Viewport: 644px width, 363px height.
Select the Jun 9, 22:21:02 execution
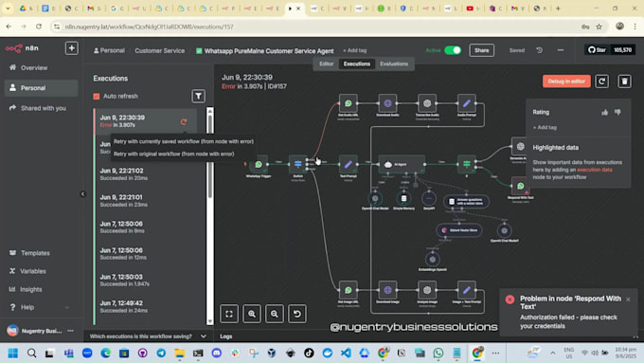146,173
